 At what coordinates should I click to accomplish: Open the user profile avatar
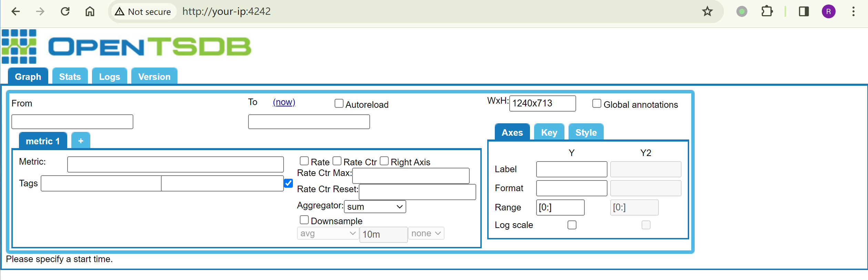point(828,11)
